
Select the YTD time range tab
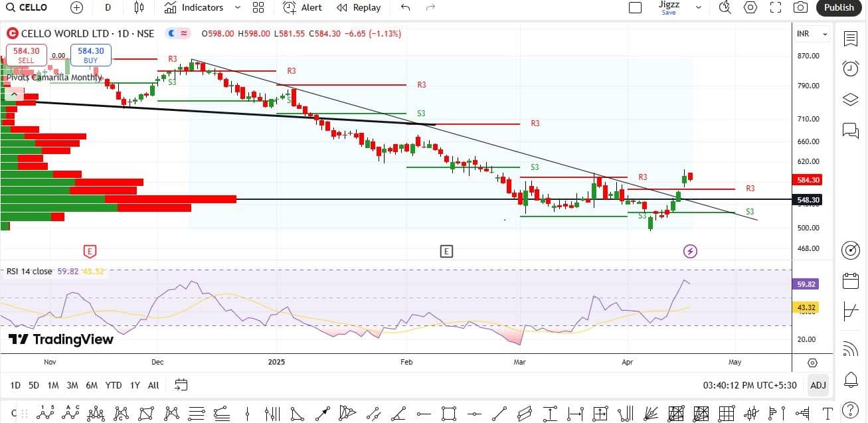(114, 385)
